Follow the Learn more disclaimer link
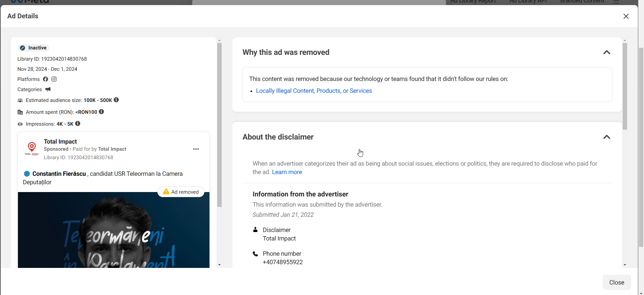 tap(287, 172)
